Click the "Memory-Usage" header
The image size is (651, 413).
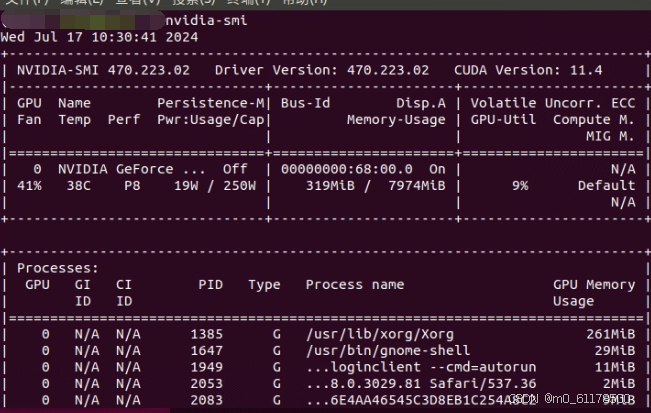click(396, 120)
